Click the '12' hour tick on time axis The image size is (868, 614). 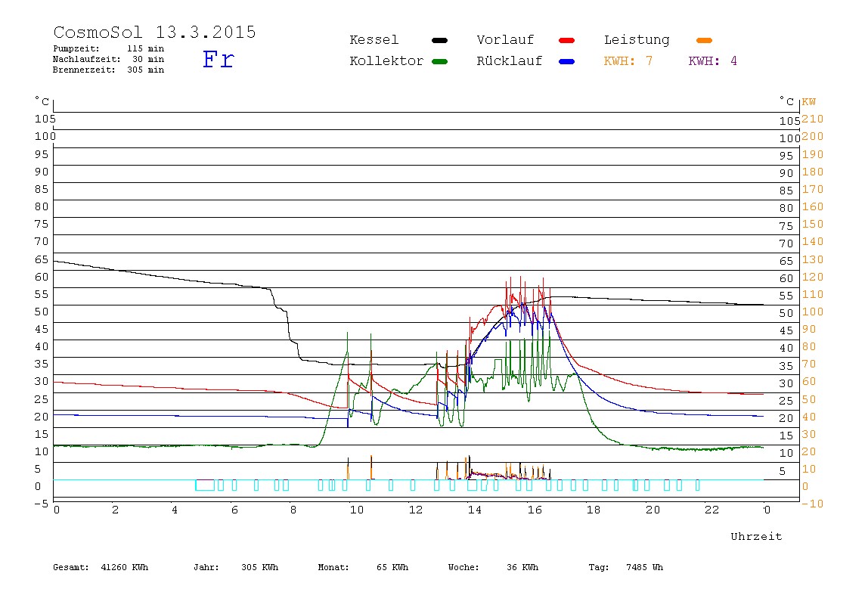tap(416, 510)
